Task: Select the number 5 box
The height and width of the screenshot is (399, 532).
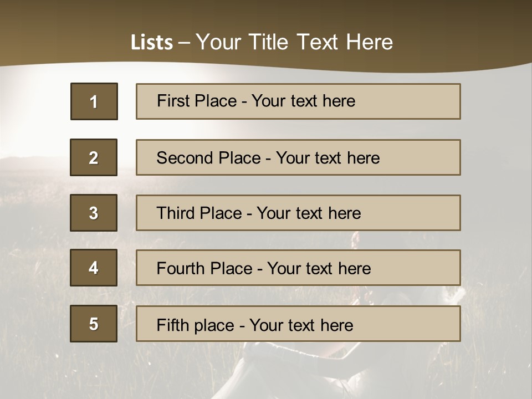Action: click(94, 324)
